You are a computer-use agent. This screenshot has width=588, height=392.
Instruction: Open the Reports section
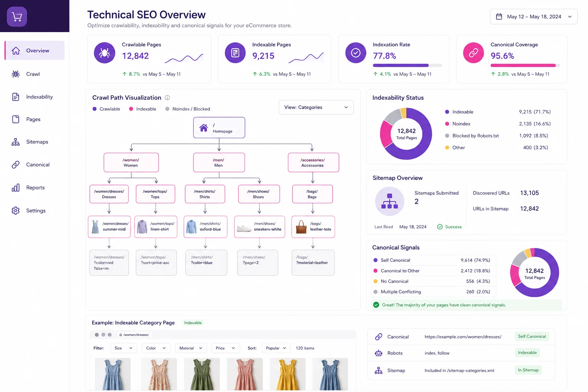coord(34,188)
